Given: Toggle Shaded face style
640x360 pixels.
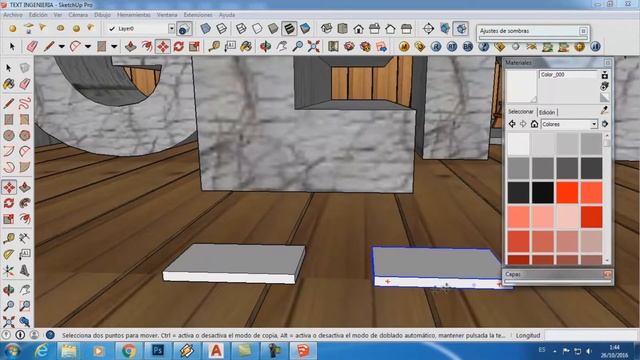Looking at the screenshot, I should coord(273,29).
